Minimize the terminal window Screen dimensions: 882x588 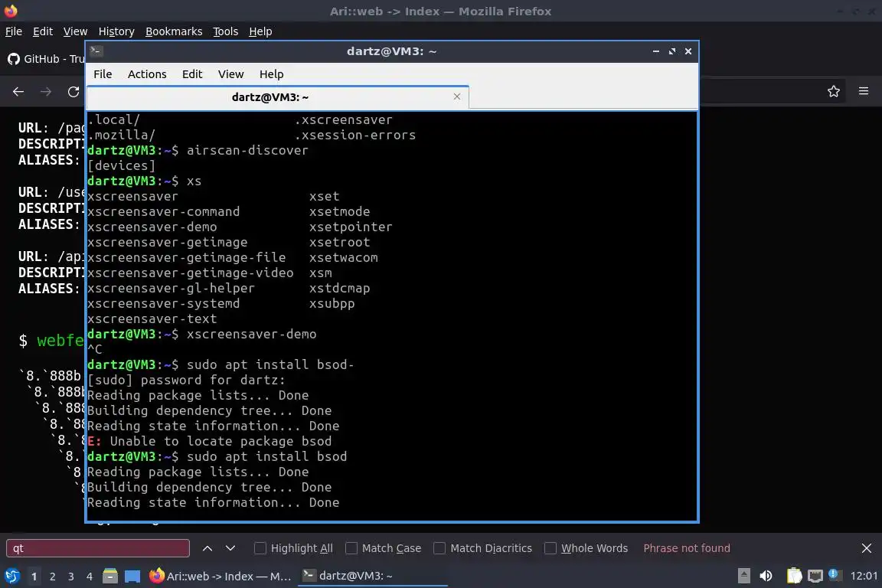point(656,51)
